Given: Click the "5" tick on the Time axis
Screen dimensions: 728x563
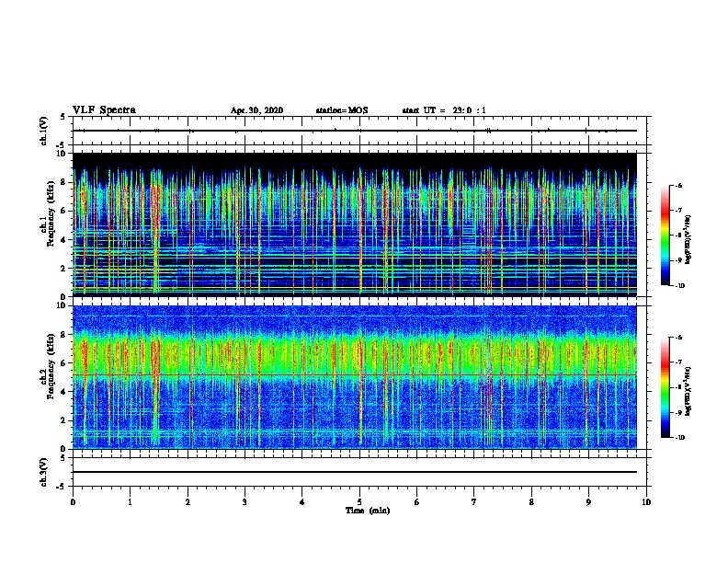Looking at the screenshot, I should click(359, 502).
